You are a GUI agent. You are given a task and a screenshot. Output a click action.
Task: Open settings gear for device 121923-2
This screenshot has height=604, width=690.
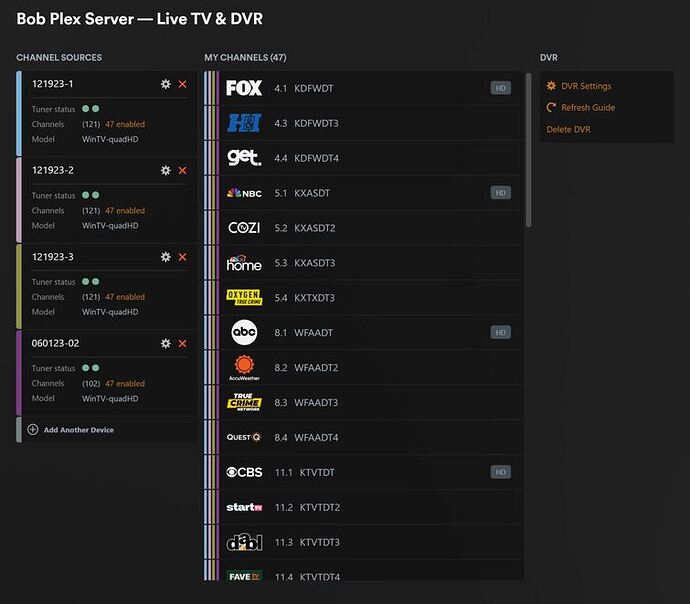click(x=165, y=170)
